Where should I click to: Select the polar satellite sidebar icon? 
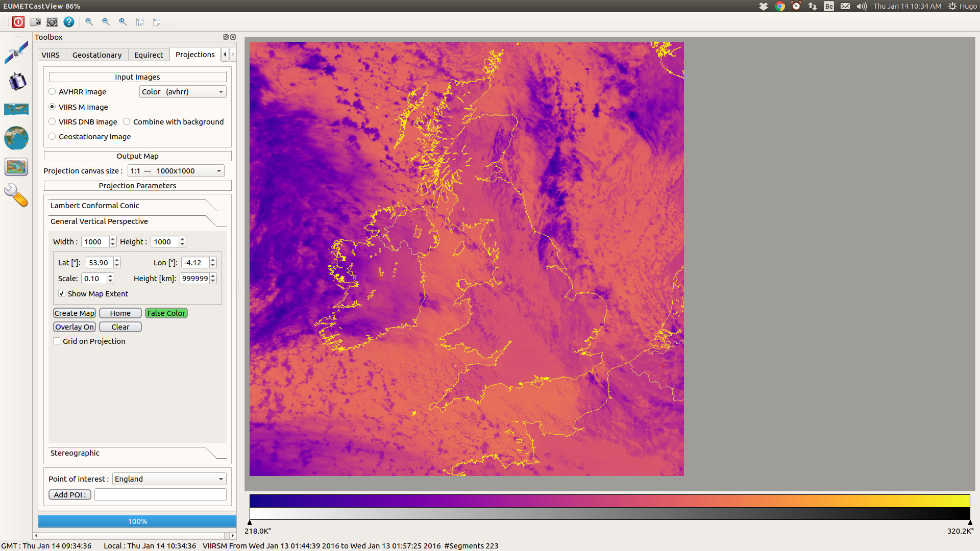click(16, 53)
